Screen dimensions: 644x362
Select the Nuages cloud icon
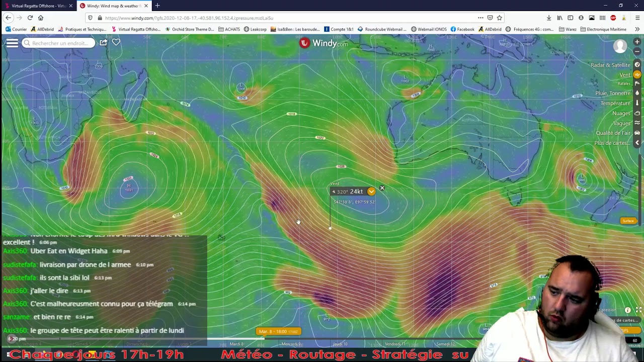coord(637,113)
